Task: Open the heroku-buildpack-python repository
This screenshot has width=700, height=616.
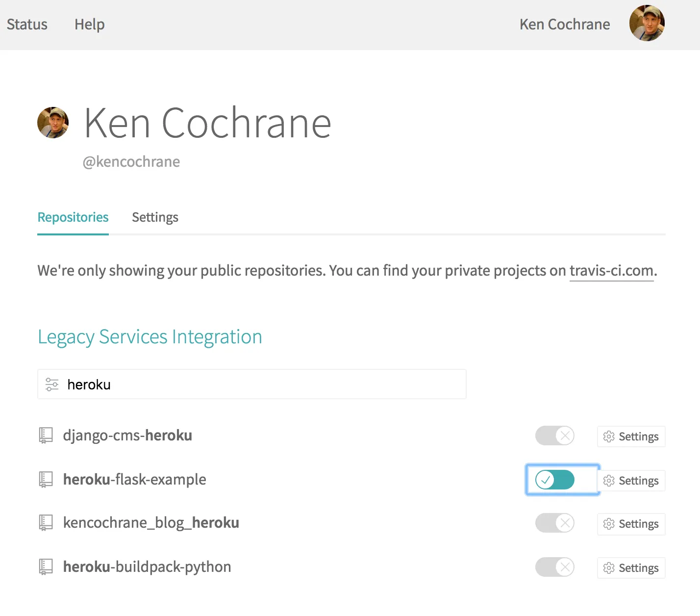Action: pyautogui.click(x=147, y=567)
